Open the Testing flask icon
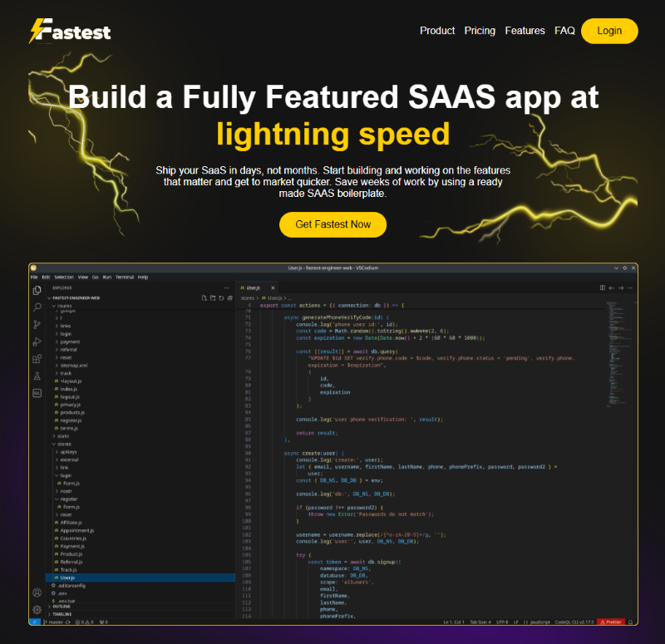Image resolution: width=665 pixels, height=644 pixels. click(37, 376)
